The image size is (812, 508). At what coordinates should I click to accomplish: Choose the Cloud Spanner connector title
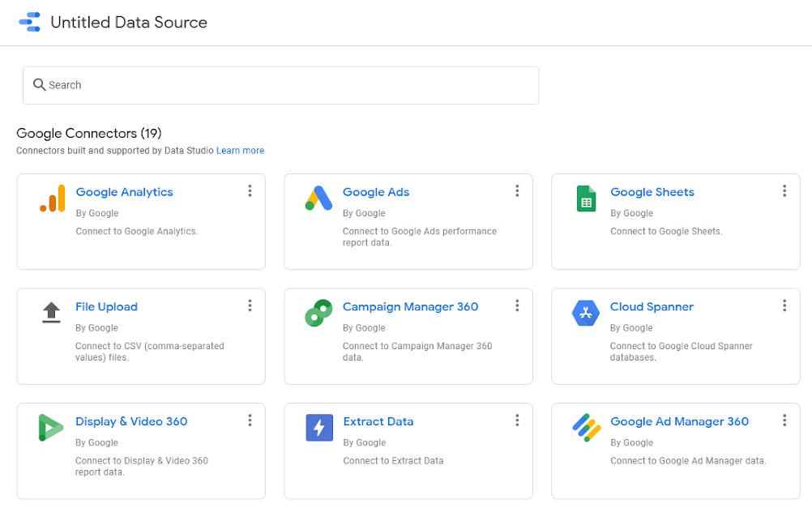coord(652,307)
